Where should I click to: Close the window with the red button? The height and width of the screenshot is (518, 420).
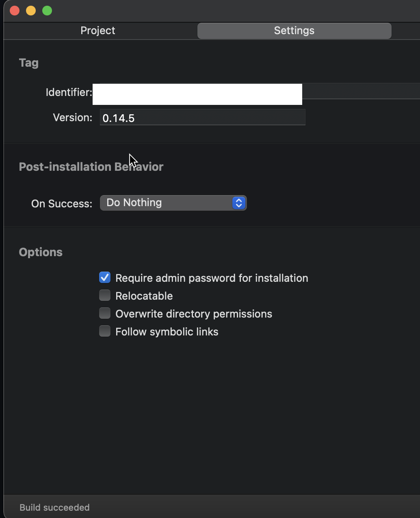point(15,11)
